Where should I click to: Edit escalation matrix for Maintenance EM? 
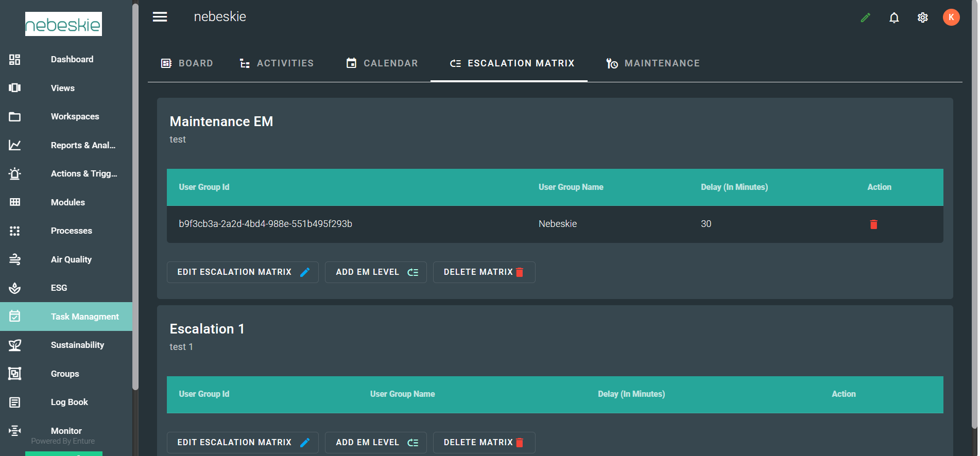pos(243,272)
